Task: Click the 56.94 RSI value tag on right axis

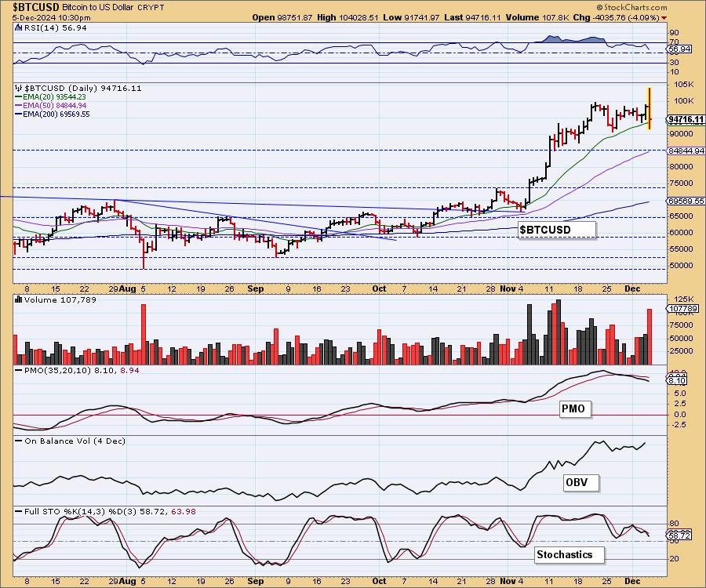Action: point(679,49)
